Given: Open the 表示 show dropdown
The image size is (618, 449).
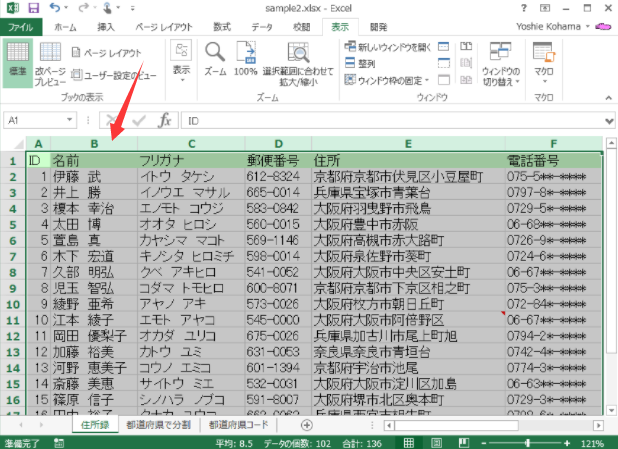Looking at the screenshot, I should (x=181, y=61).
